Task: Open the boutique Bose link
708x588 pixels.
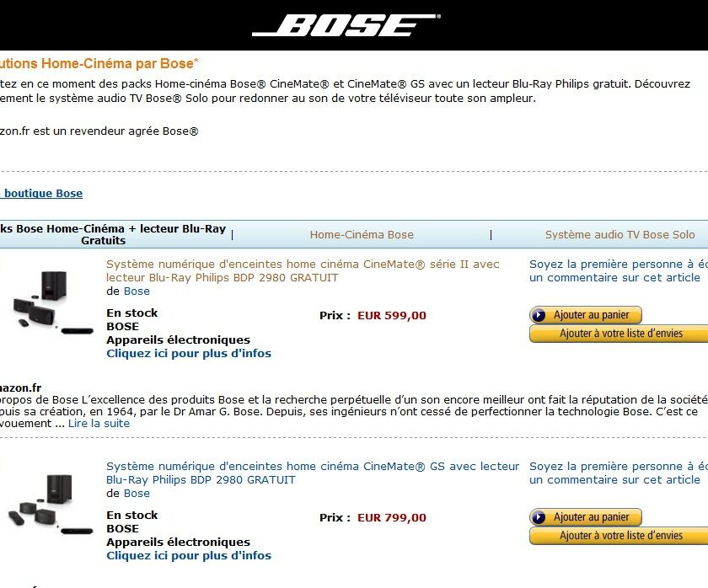Action: (x=41, y=194)
